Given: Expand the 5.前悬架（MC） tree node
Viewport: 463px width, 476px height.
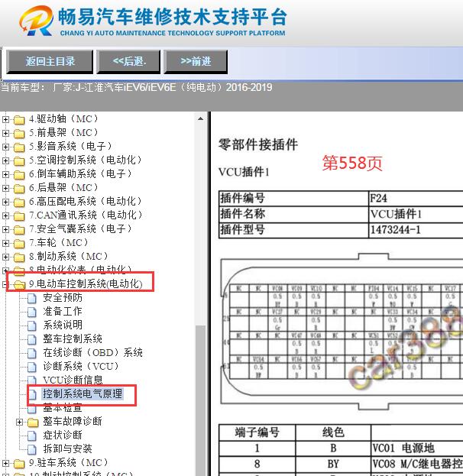Looking at the screenshot, I should click(x=5, y=133).
